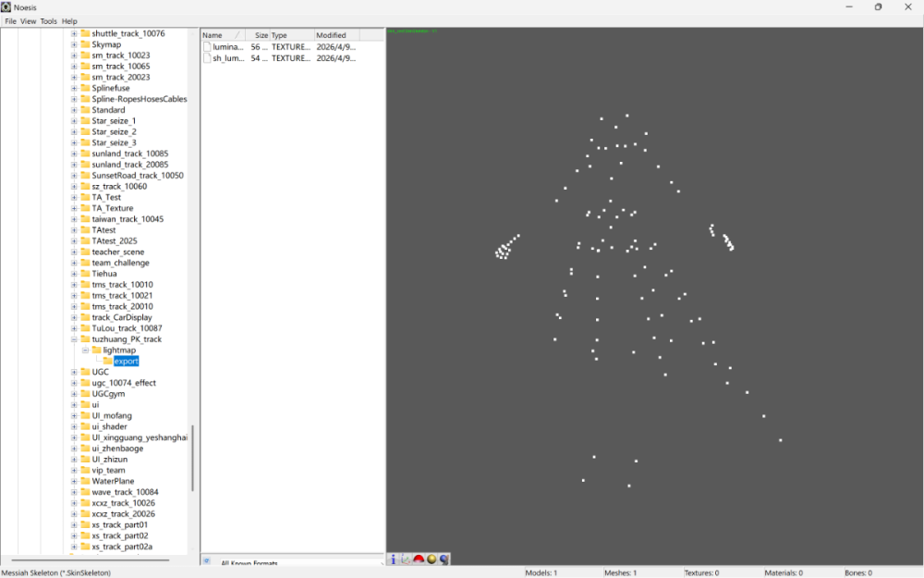This screenshot has width=924, height=578.
Task: Toggle the axis gizmo icon in viewport toolbar
Action: (x=406, y=560)
